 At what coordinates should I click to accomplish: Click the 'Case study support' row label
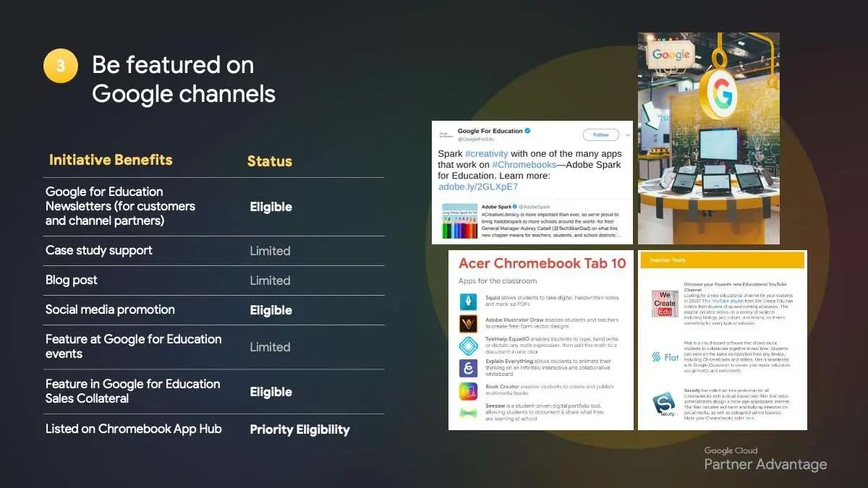(99, 250)
